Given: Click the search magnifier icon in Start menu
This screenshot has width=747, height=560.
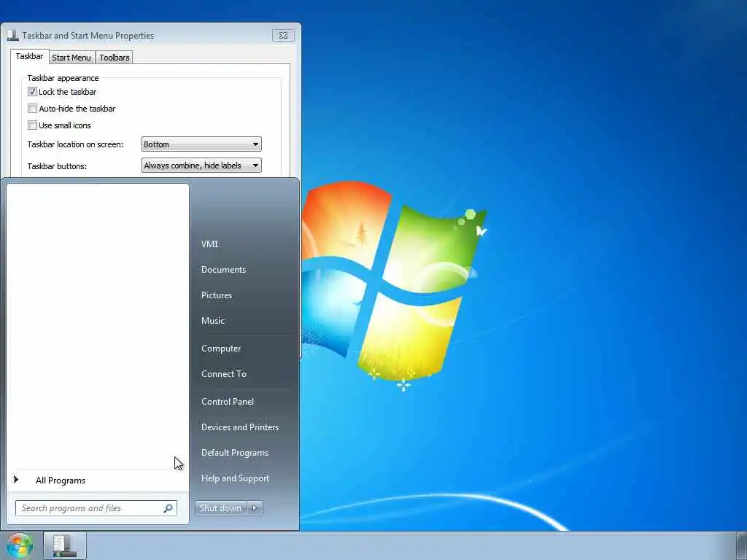Looking at the screenshot, I should coord(169,508).
